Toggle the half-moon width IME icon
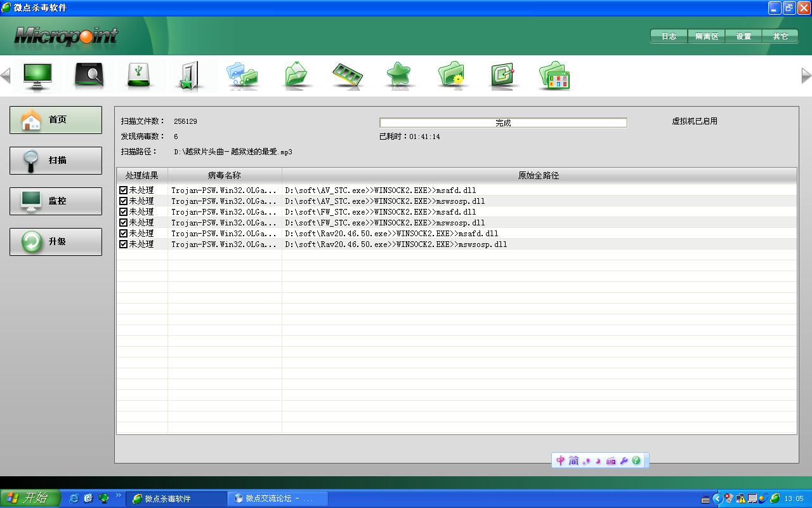The image size is (812, 508). pos(598,461)
